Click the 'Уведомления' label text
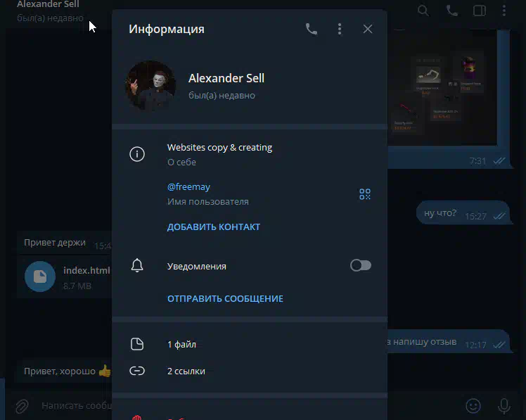The height and width of the screenshot is (420, 526). coord(197,266)
